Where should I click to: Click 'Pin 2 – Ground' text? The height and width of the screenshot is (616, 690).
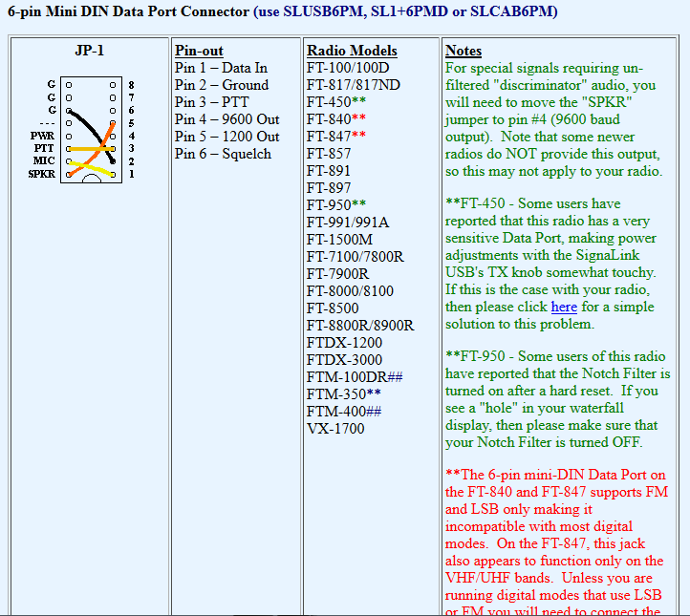click(x=222, y=85)
